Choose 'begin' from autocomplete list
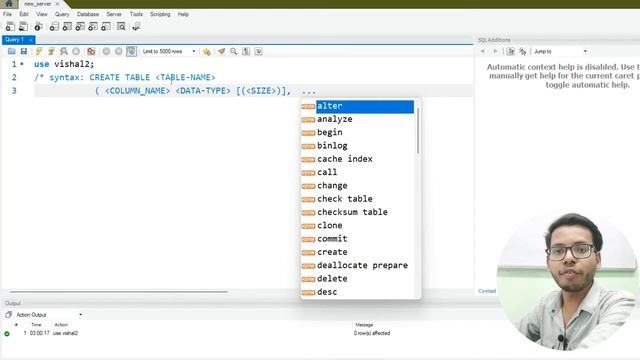 pyautogui.click(x=358, y=133)
